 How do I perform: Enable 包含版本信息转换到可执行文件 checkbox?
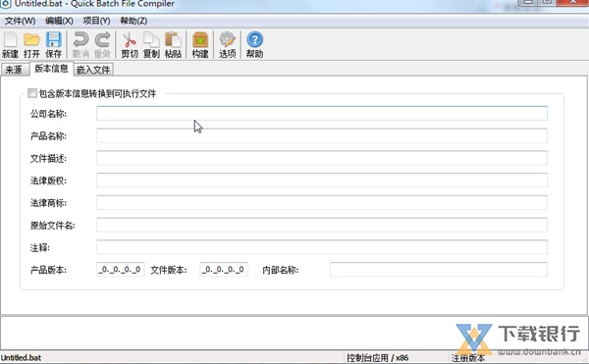(32, 93)
